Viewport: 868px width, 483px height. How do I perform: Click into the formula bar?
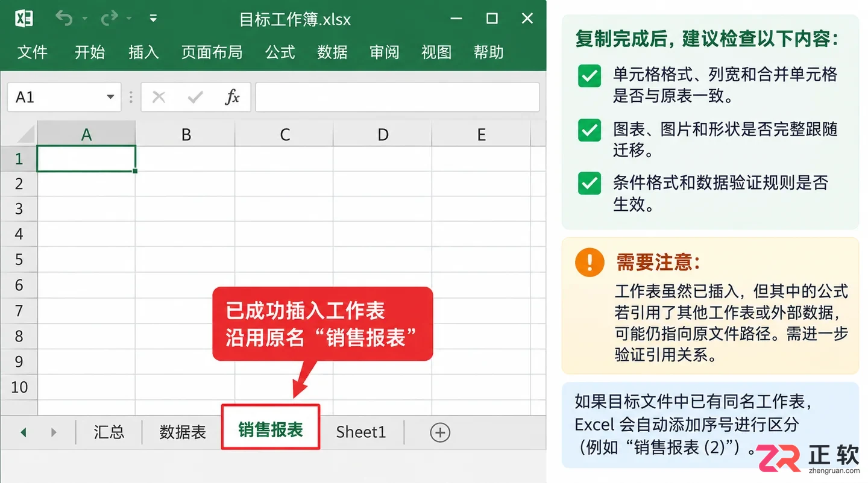click(397, 97)
